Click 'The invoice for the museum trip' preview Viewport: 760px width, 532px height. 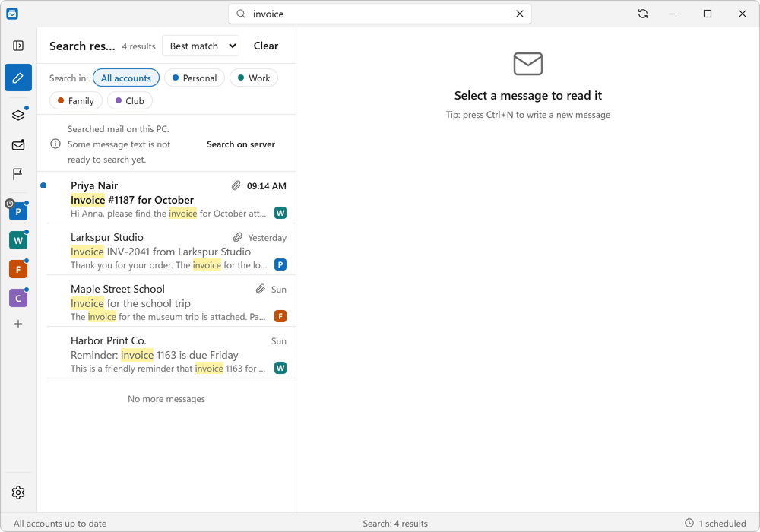[x=168, y=317]
